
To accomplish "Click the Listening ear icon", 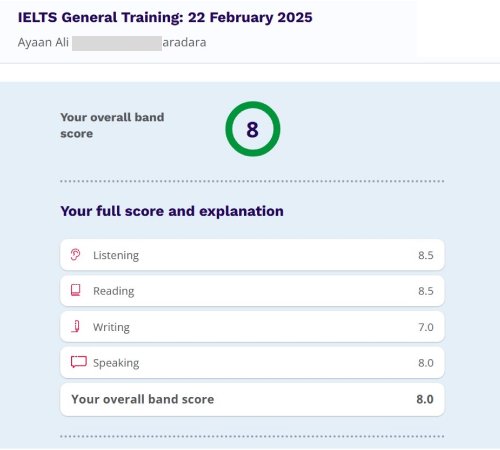I will 75,255.
